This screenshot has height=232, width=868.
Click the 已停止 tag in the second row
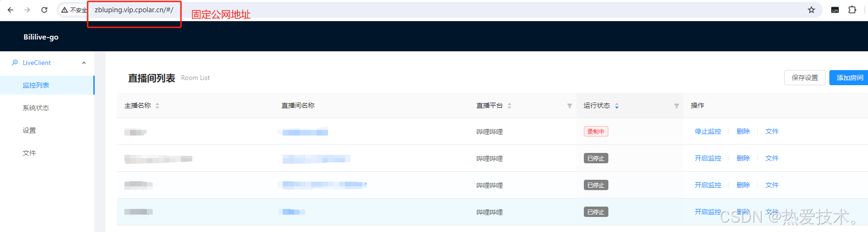[596, 158]
